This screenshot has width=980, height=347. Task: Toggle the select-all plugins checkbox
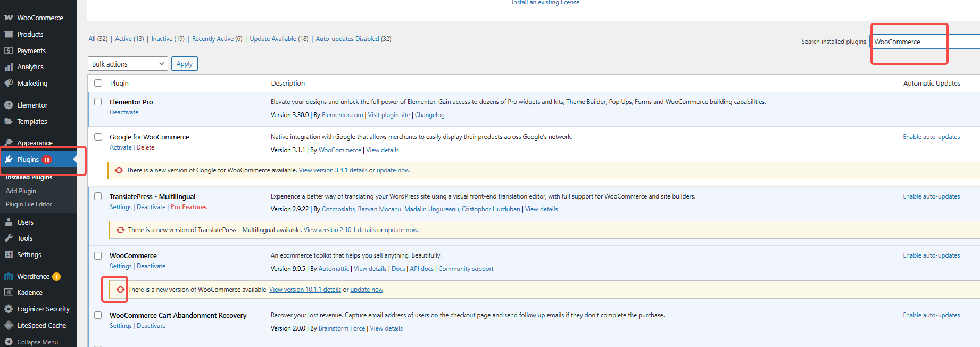[x=98, y=83]
